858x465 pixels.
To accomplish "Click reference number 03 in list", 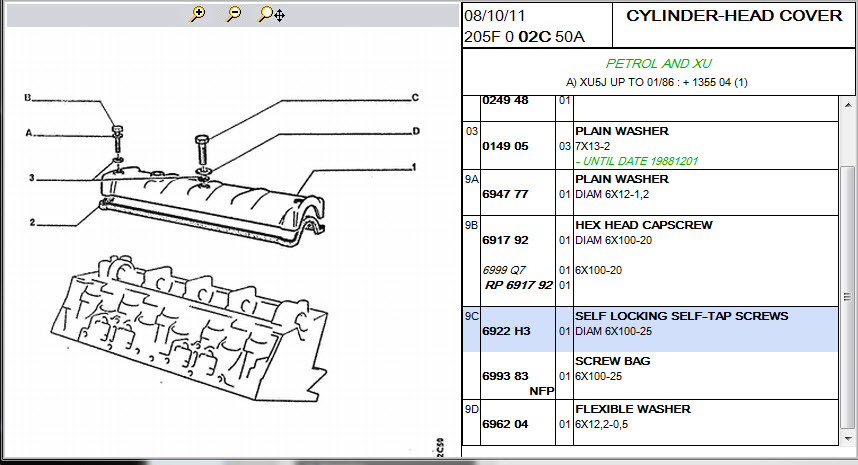I will point(472,131).
